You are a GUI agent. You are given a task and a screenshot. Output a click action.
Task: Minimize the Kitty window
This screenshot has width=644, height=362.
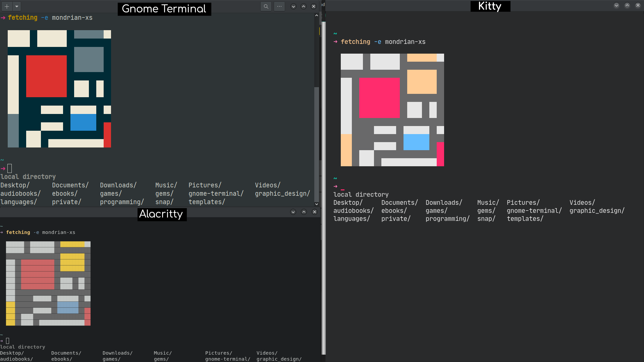click(616, 5)
